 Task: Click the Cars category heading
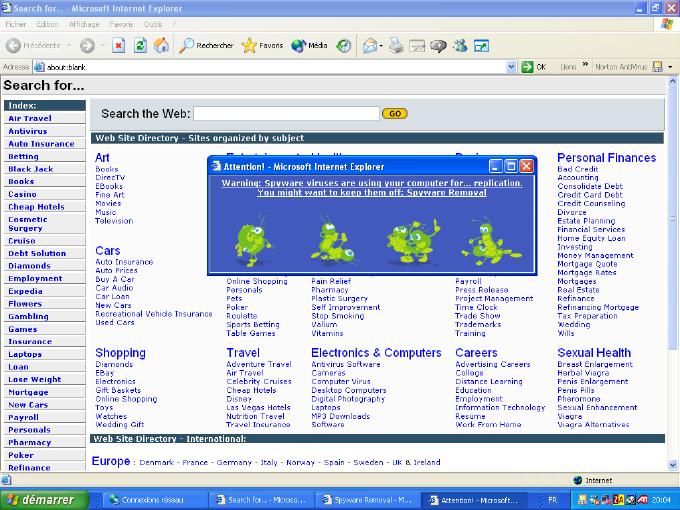pyautogui.click(x=108, y=251)
